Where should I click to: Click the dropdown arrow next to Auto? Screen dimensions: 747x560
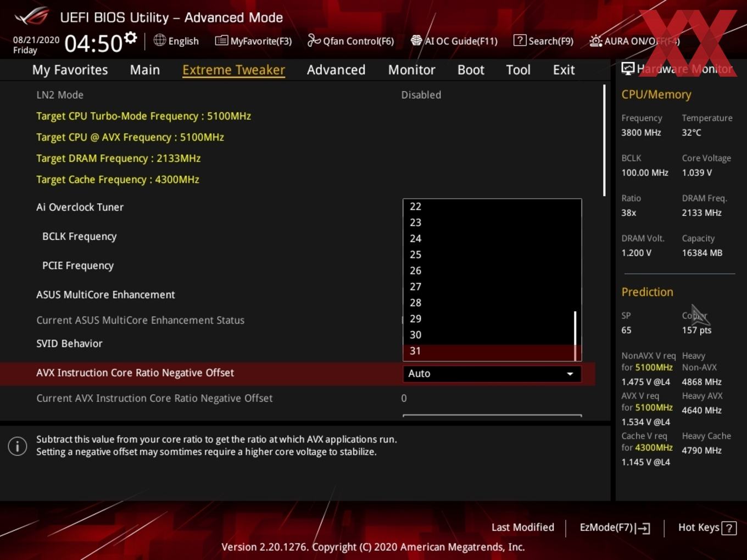570,374
